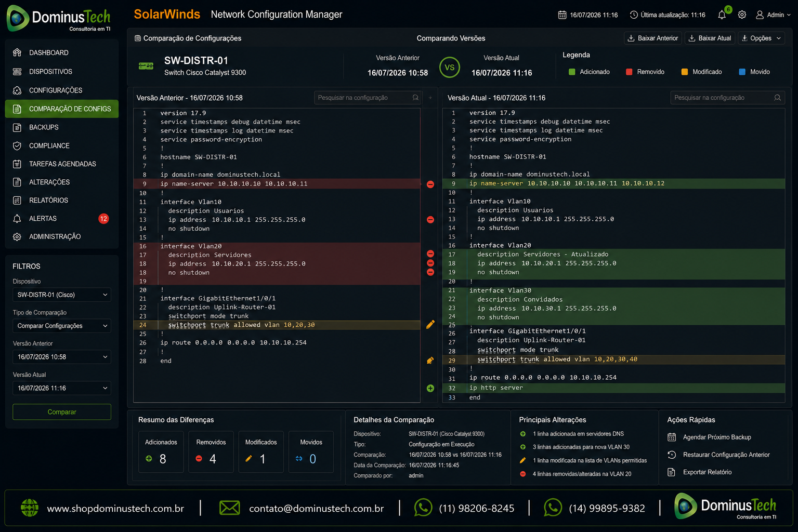Click the search icon in Versão Anterior search box
The width and height of the screenshot is (798, 532).
click(x=415, y=98)
